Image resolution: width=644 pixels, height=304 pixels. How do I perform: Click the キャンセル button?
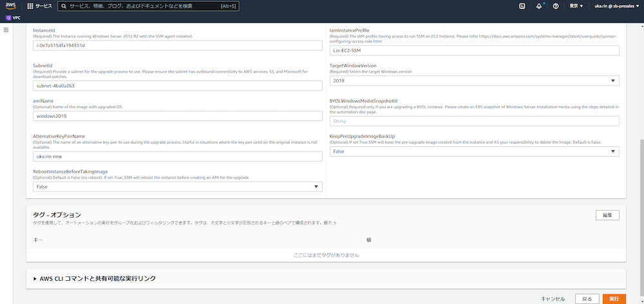click(x=553, y=299)
